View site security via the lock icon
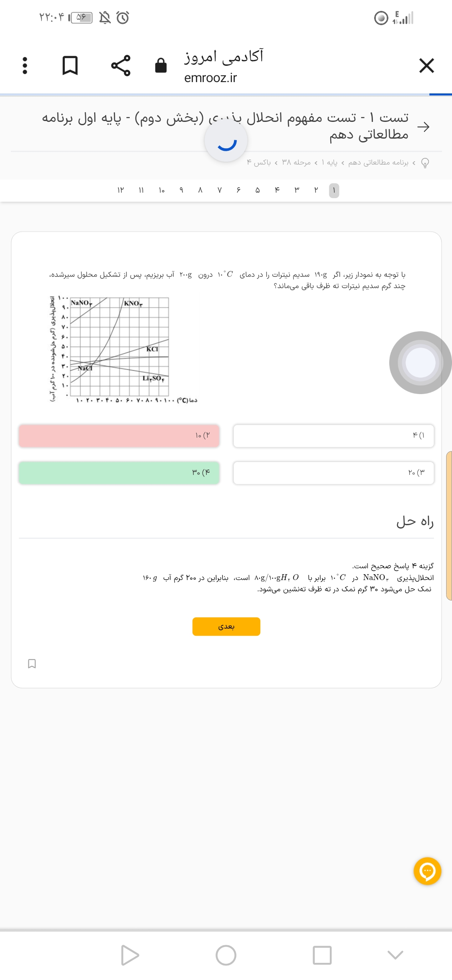452x980 pixels. pyautogui.click(x=161, y=66)
